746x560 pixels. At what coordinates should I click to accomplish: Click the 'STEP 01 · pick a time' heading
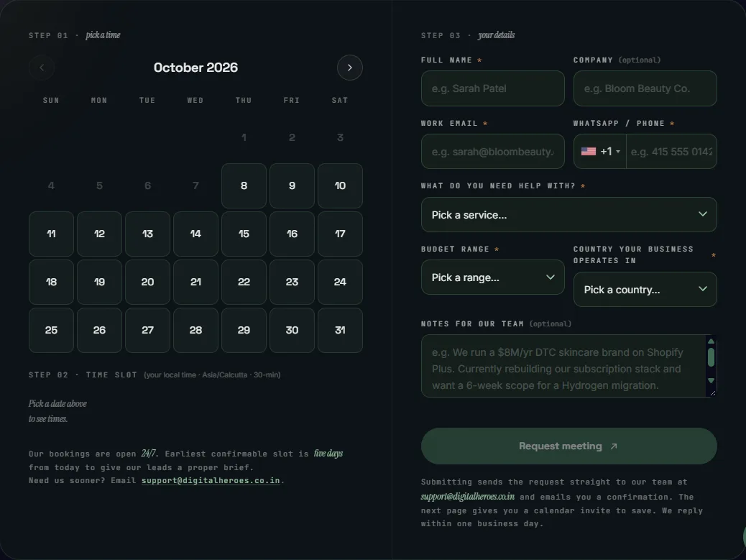click(x=74, y=35)
